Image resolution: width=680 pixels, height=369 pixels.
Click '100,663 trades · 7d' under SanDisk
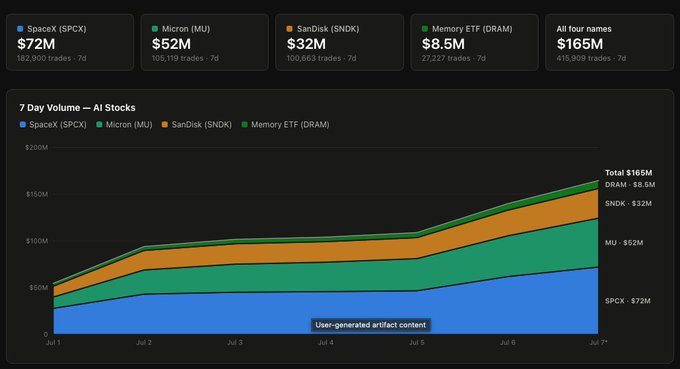click(x=321, y=58)
